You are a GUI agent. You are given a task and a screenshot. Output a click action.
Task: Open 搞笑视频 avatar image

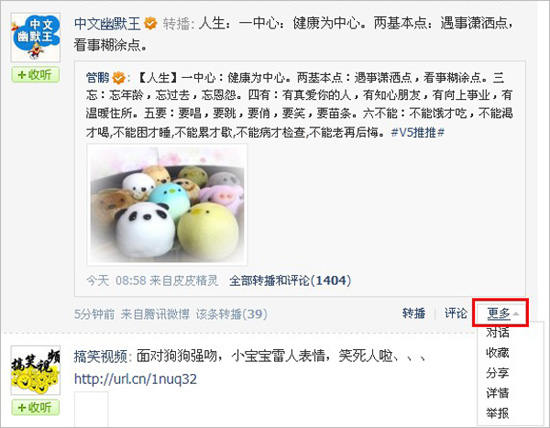click(x=35, y=370)
